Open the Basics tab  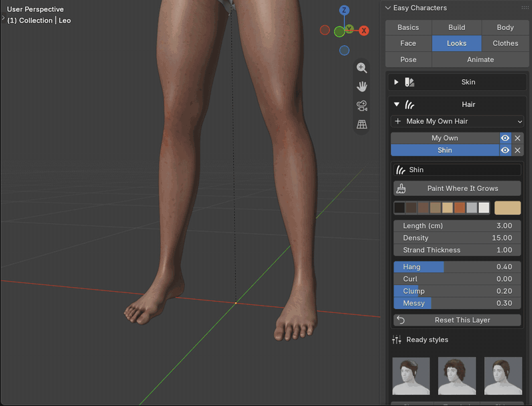pos(408,27)
